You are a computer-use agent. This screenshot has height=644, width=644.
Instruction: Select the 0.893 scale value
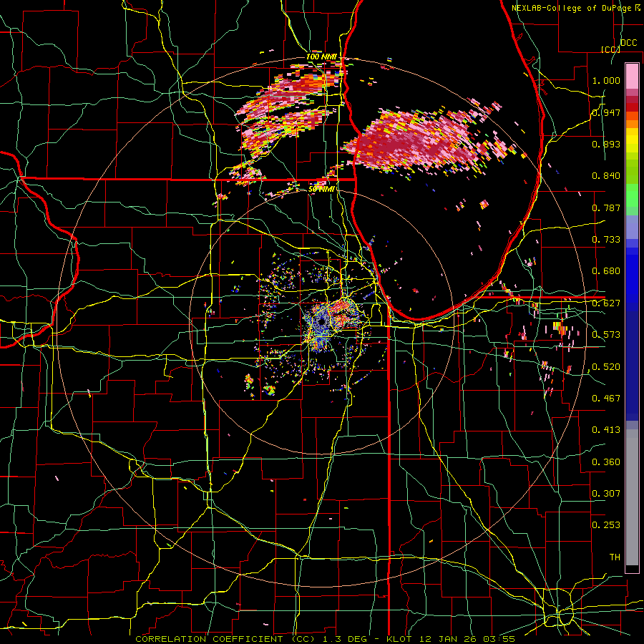[x=606, y=144]
